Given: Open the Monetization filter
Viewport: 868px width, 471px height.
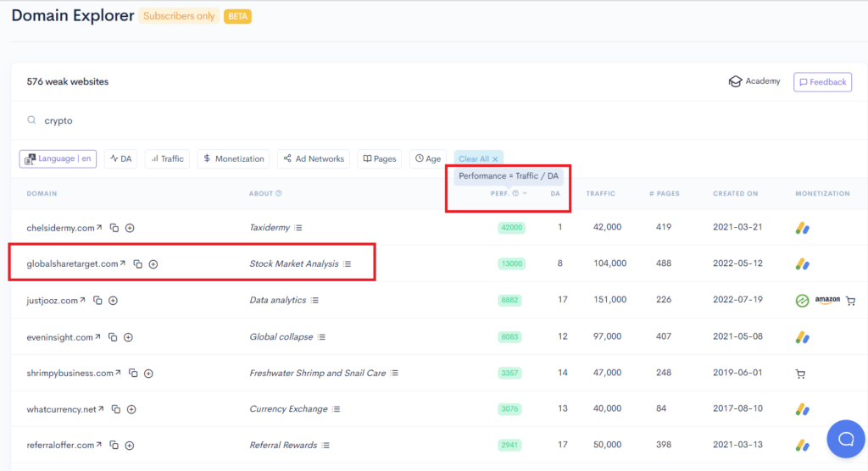Looking at the screenshot, I should pyautogui.click(x=234, y=159).
